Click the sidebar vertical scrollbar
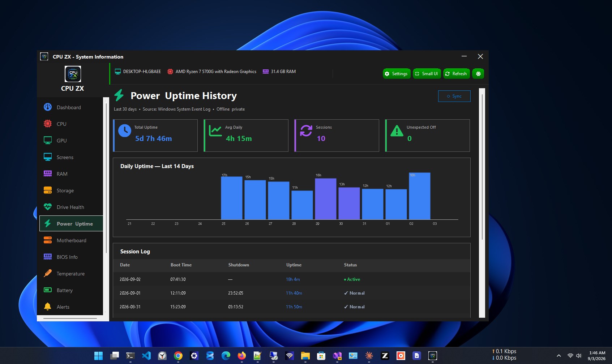 pyautogui.click(x=106, y=178)
